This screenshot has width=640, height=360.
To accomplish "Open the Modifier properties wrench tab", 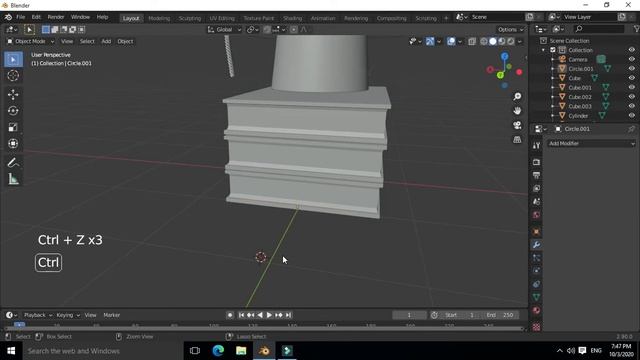I will [536, 245].
